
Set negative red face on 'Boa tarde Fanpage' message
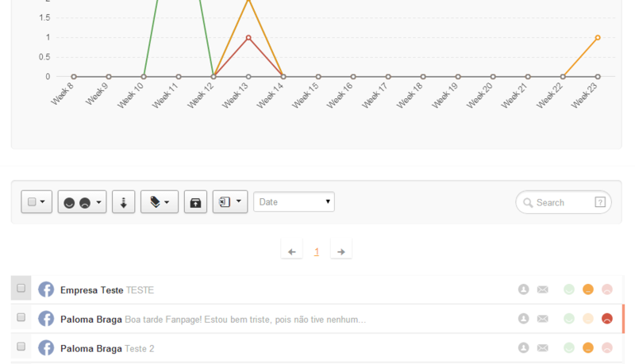(x=607, y=319)
